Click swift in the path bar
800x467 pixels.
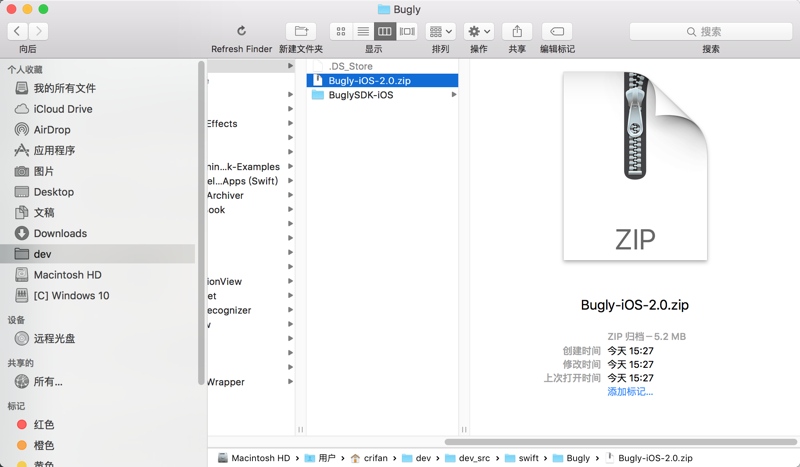[522, 458]
